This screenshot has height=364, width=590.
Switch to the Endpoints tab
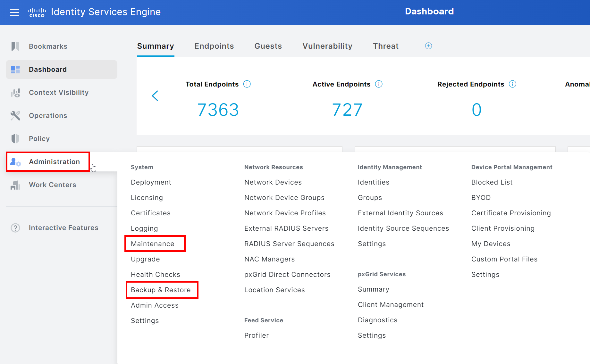point(214,46)
